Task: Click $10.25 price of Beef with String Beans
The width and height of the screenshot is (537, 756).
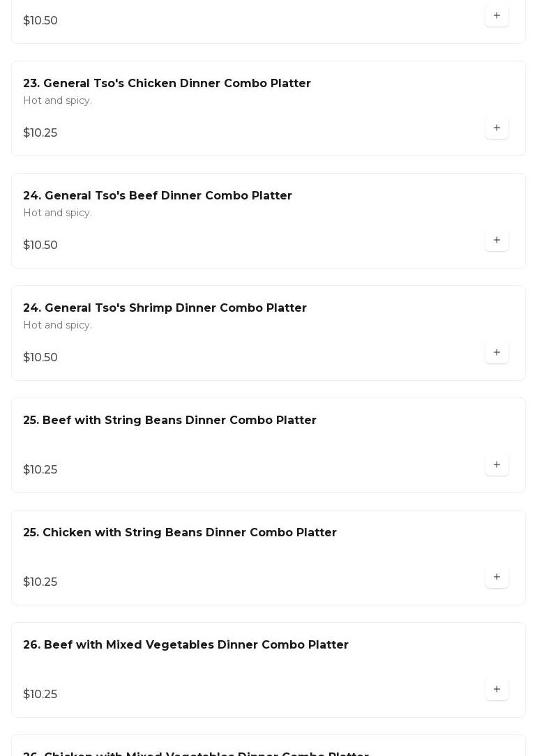Action: (40, 469)
